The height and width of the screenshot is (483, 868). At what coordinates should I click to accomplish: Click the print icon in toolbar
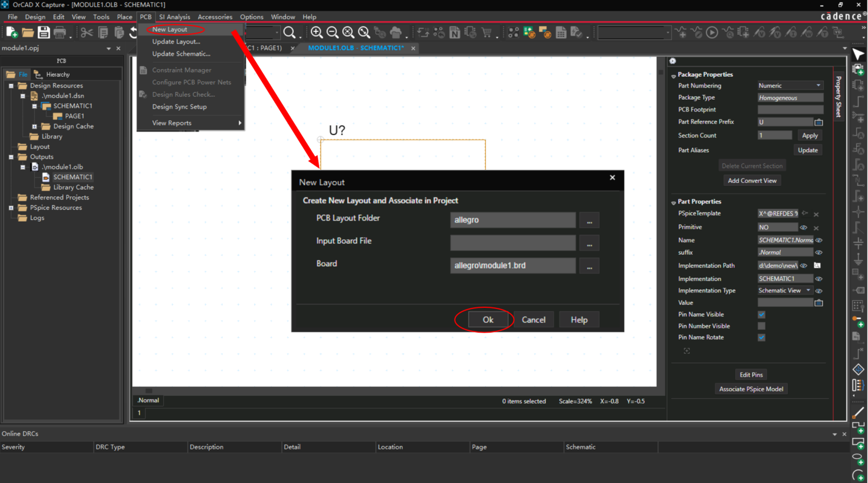tap(60, 32)
